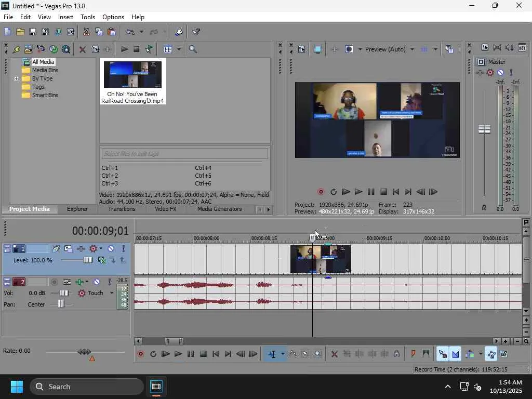Open the edit tool dropdown arrow
This screenshot has width=532, height=399.
click(x=282, y=354)
